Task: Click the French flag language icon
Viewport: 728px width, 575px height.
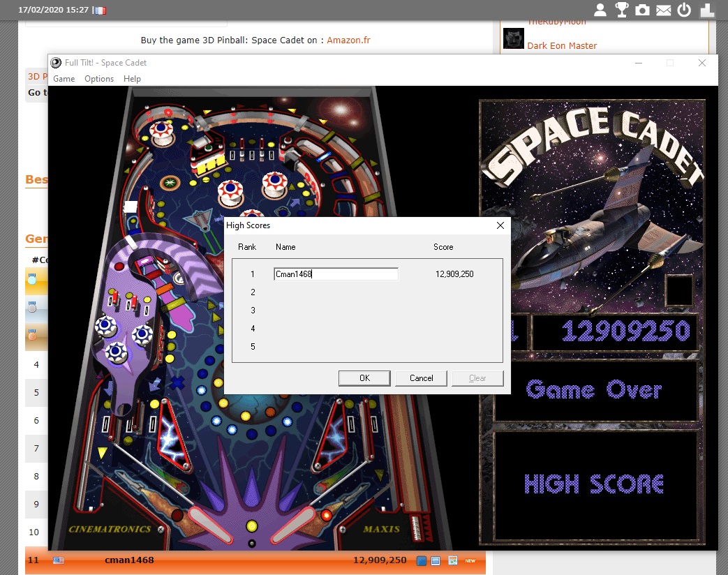Action: coord(100,10)
